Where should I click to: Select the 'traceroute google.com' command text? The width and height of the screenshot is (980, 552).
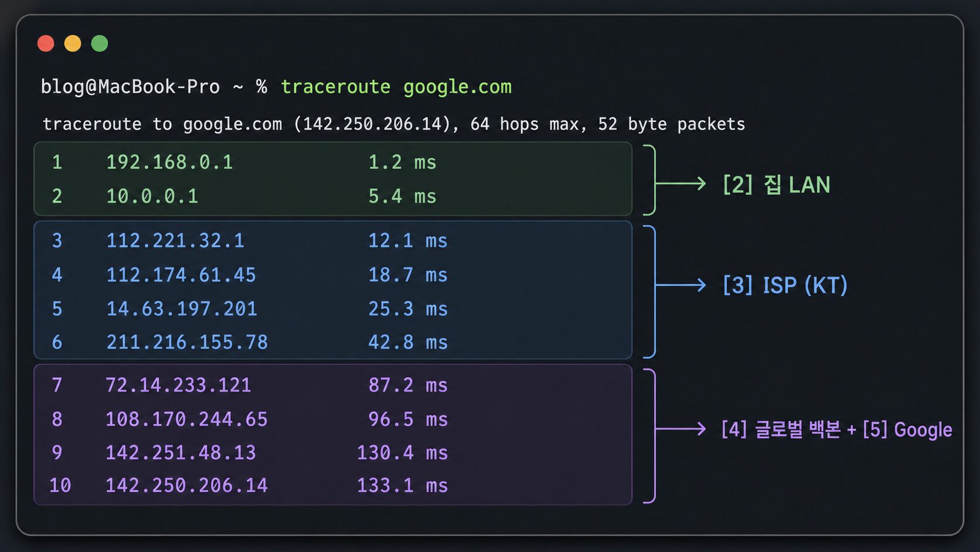coord(396,87)
